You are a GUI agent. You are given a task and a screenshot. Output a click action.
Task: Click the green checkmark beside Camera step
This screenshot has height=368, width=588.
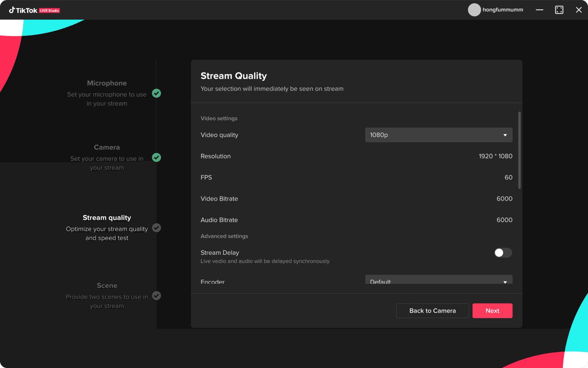tap(156, 157)
